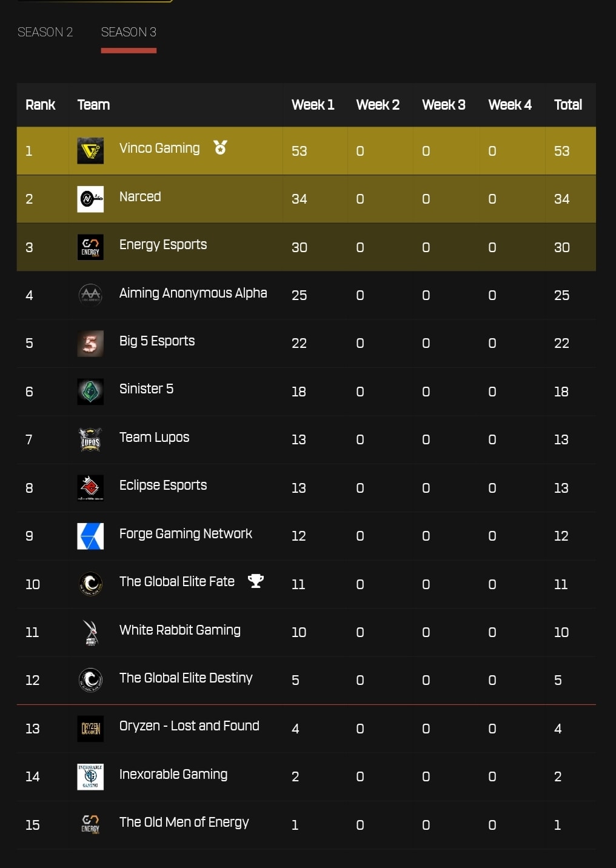Image resolution: width=616 pixels, height=868 pixels.
Task: Switch to the SEASON 2 tab
Action: point(45,32)
